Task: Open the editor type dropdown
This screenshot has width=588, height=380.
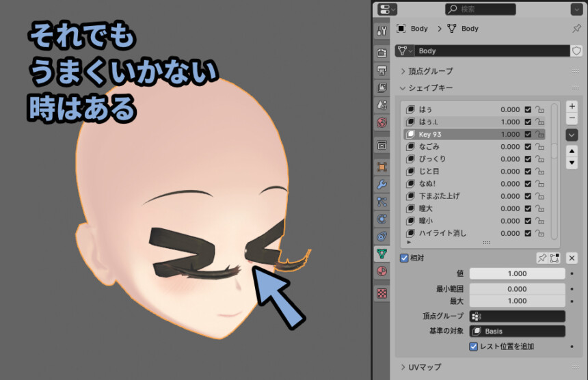Action: tap(386, 10)
